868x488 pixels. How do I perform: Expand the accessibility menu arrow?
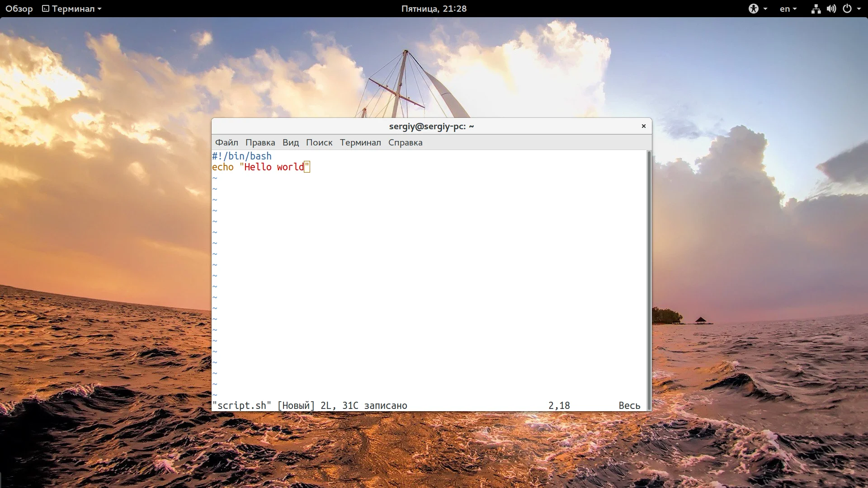point(765,9)
